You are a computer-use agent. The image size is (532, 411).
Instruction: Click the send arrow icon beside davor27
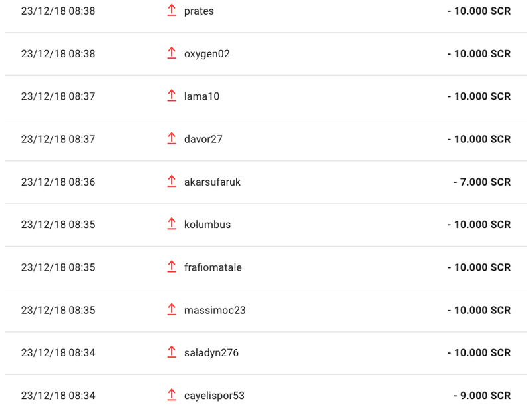[x=172, y=138]
